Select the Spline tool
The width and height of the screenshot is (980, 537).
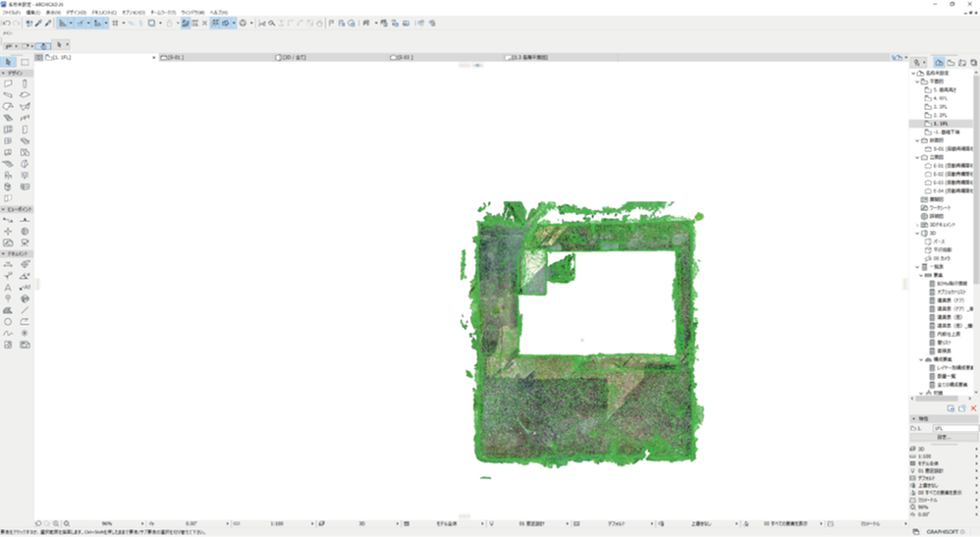tap(8, 333)
